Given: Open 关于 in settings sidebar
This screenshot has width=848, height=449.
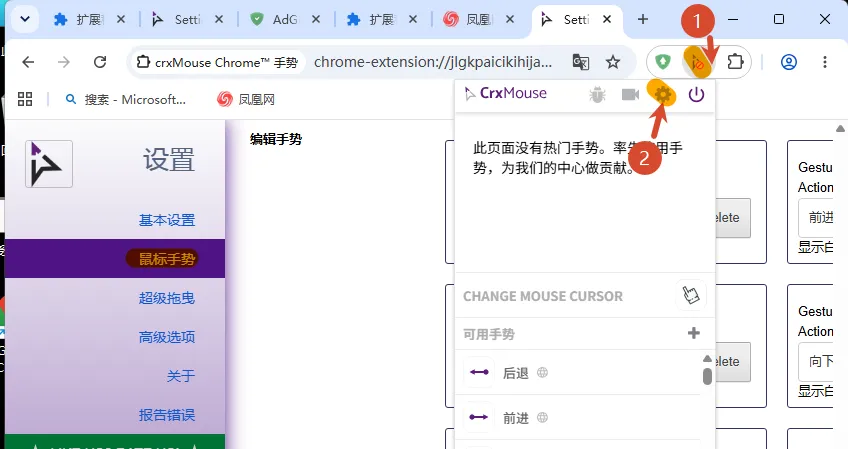Looking at the screenshot, I should (x=181, y=376).
